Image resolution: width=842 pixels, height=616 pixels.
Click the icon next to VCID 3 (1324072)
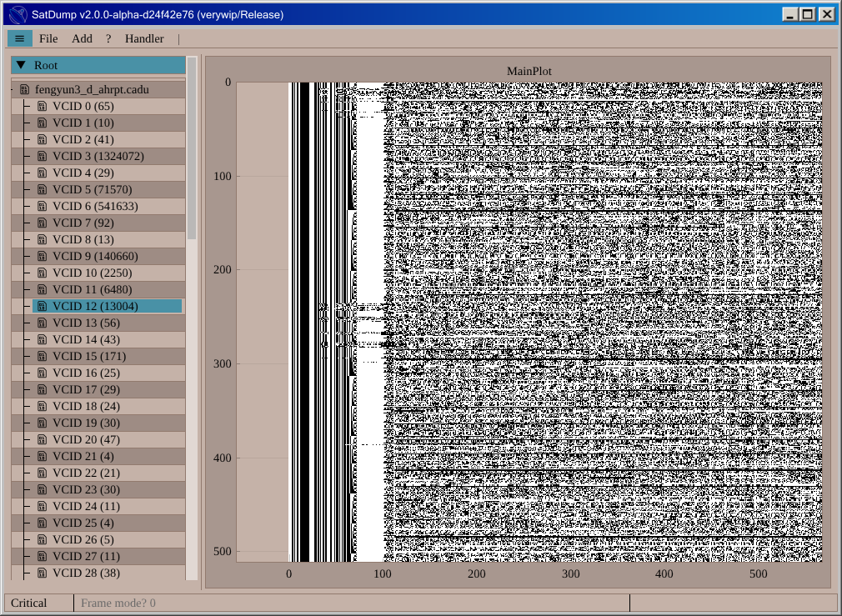click(x=42, y=156)
